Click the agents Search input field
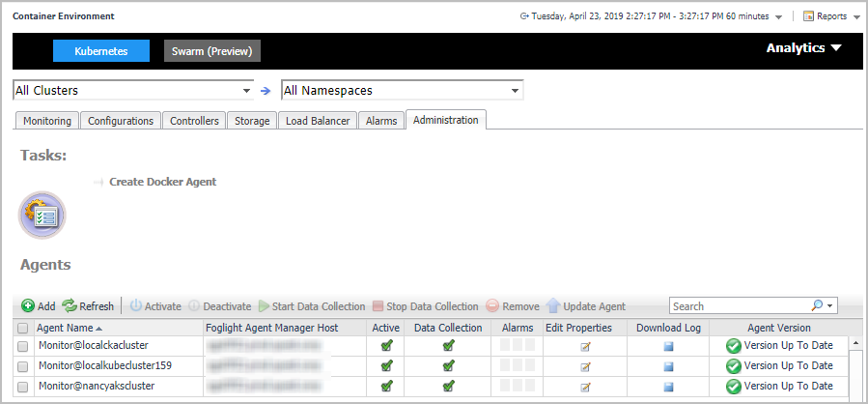This screenshot has height=404, width=868. click(x=739, y=306)
